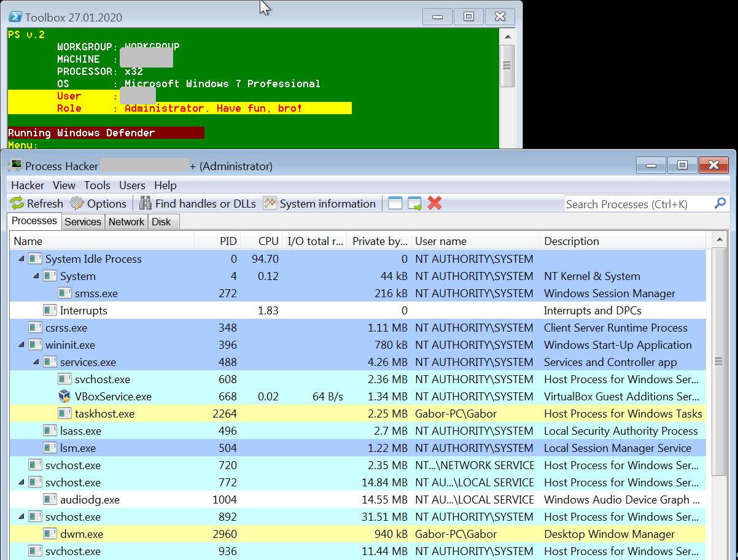Screen dimensions: 738x560
Task: Select the taskhost.exe process row
Action: [104, 414]
